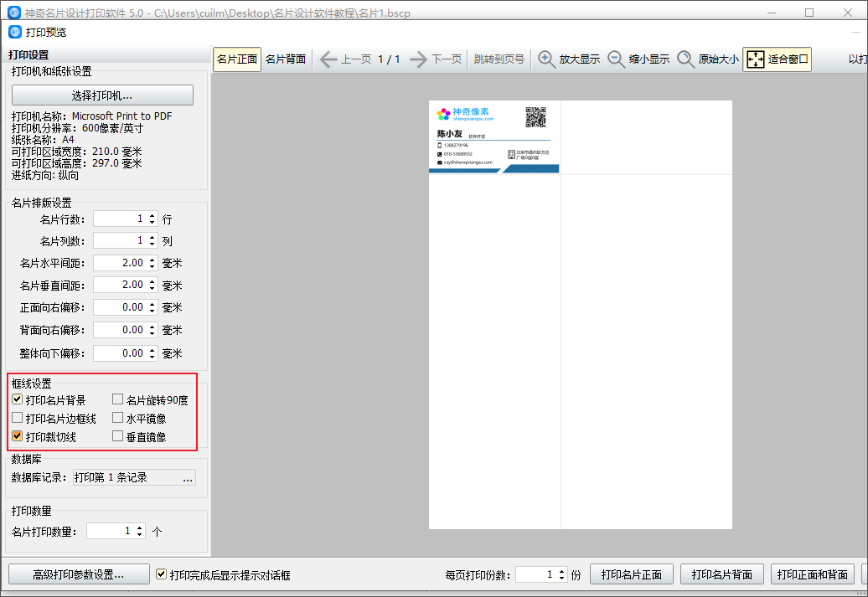
Task: Open 高级打印参数设置 dialog
Action: coord(79,574)
